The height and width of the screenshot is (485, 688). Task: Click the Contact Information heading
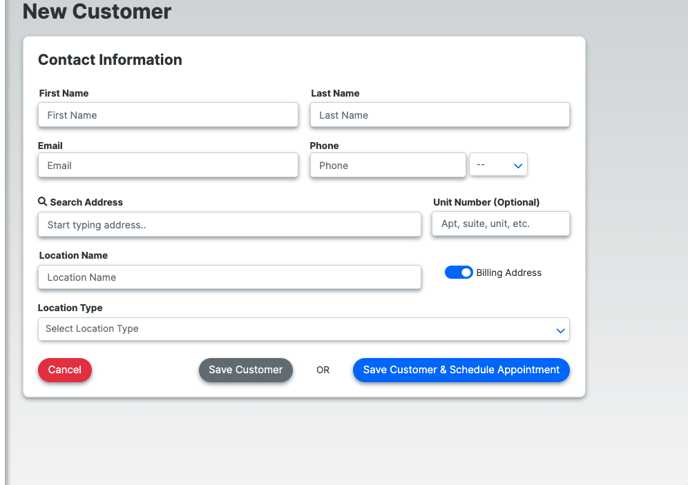click(x=110, y=60)
